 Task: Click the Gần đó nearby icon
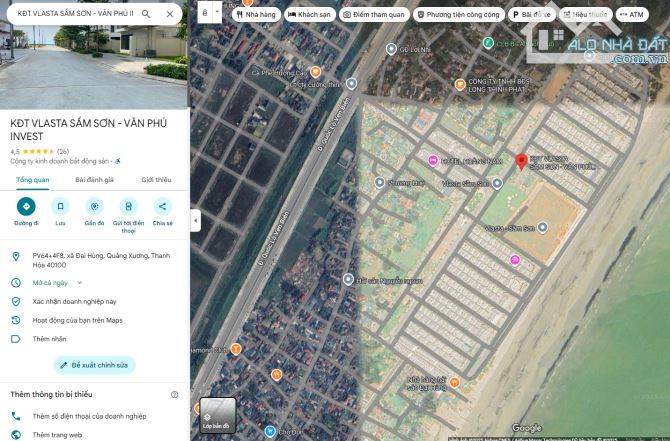pyautogui.click(x=94, y=207)
